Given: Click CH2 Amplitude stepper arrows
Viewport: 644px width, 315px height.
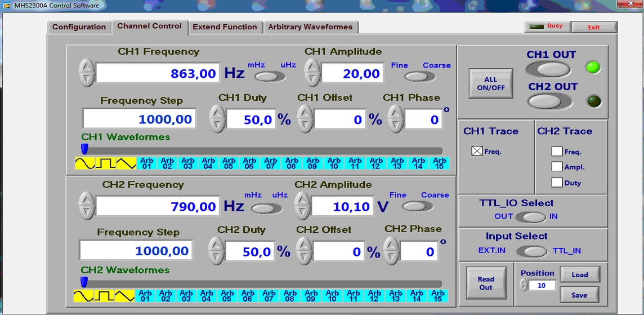Looking at the screenshot, I should click(302, 205).
